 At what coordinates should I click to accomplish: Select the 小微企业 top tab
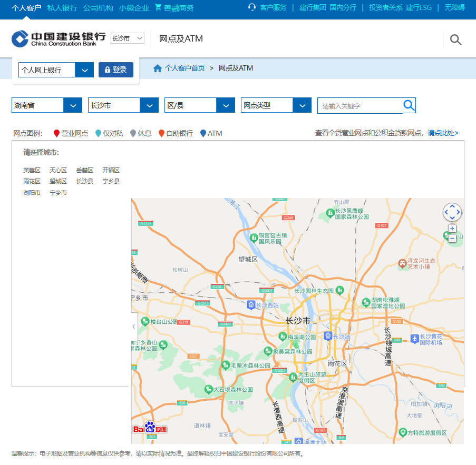pyautogui.click(x=134, y=7)
